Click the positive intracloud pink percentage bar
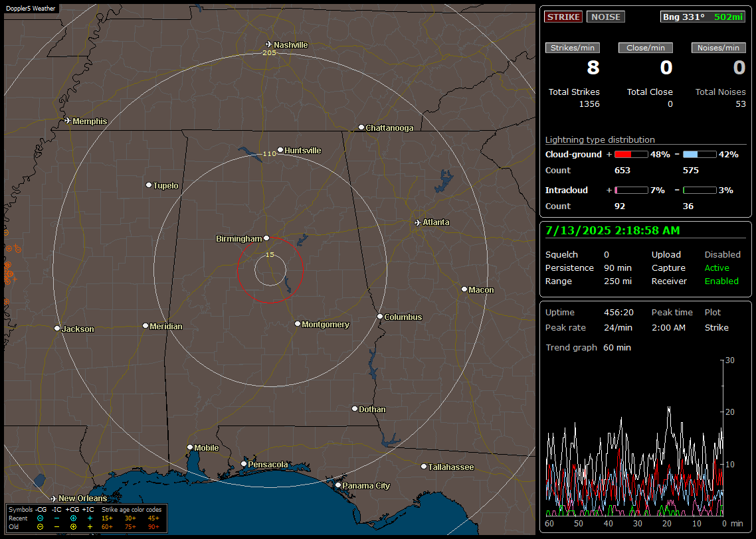Image resolution: width=756 pixels, height=539 pixels. tap(631, 191)
